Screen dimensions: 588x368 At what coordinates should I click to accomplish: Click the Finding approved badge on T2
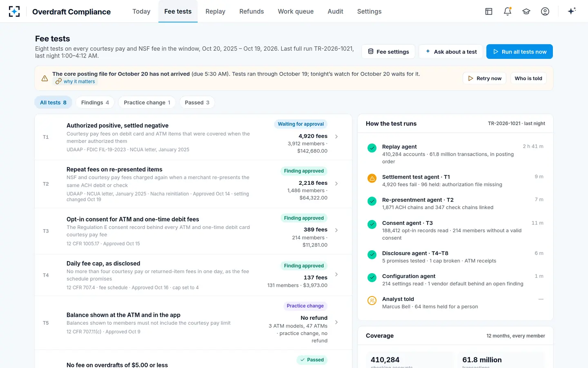304,171
